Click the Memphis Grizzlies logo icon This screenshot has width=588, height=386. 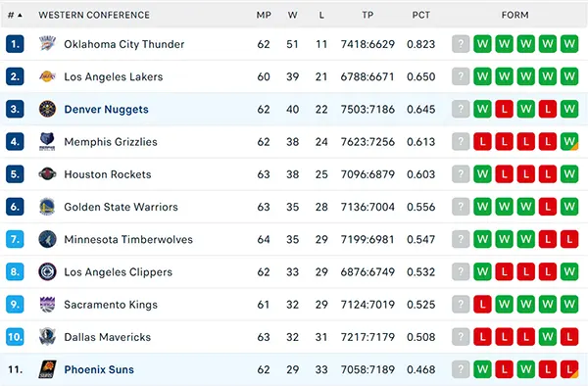pos(48,142)
